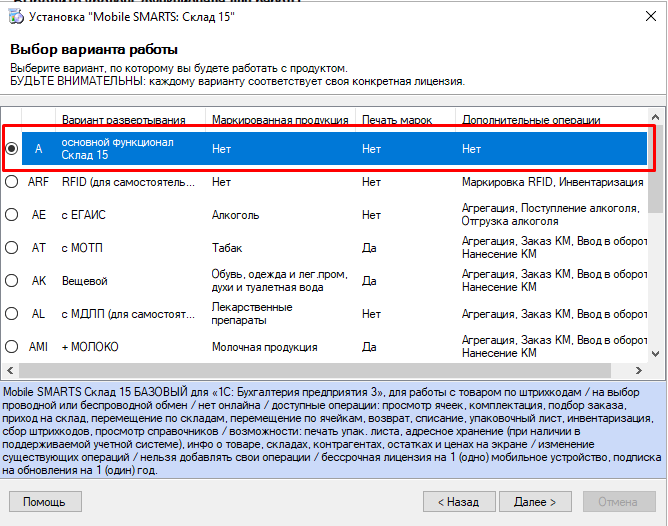Select the ARF RFID variant radio button

click(12, 182)
